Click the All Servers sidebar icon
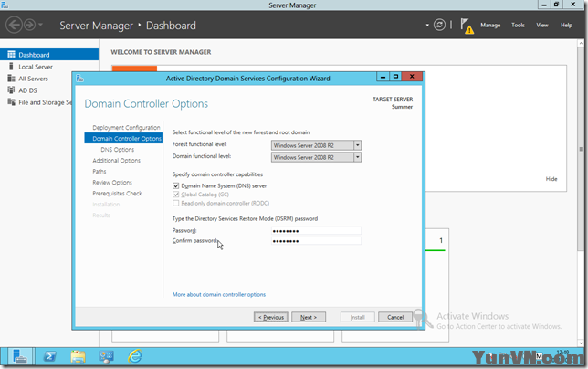The height and width of the screenshot is (369, 588). coord(11,79)
